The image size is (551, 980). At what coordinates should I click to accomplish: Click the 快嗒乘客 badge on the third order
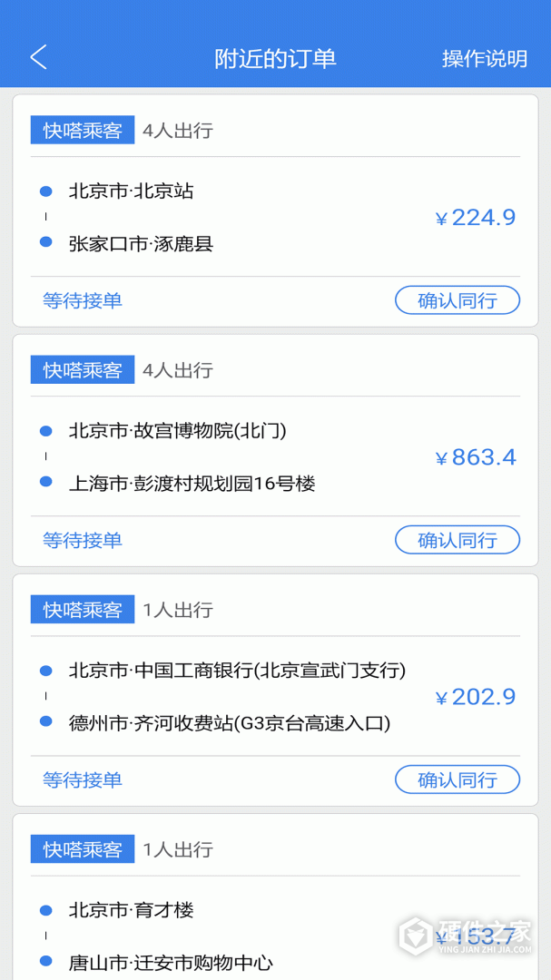[x=82, y=609]
